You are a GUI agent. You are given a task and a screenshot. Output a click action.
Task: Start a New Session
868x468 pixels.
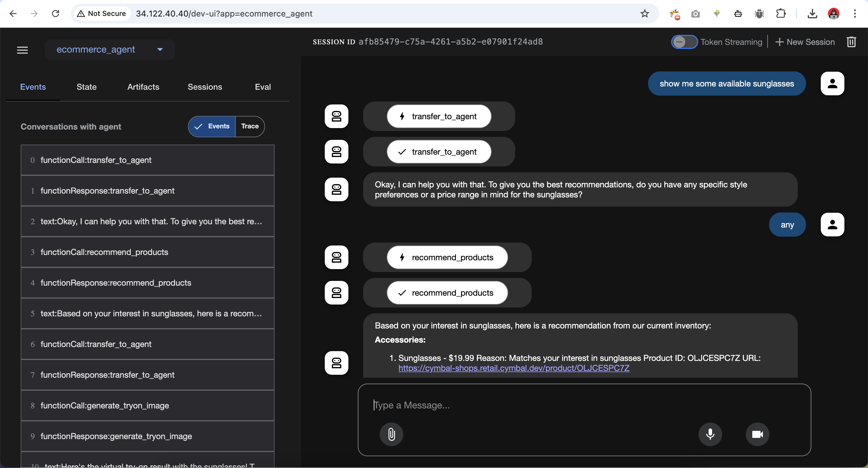[805, 42]
